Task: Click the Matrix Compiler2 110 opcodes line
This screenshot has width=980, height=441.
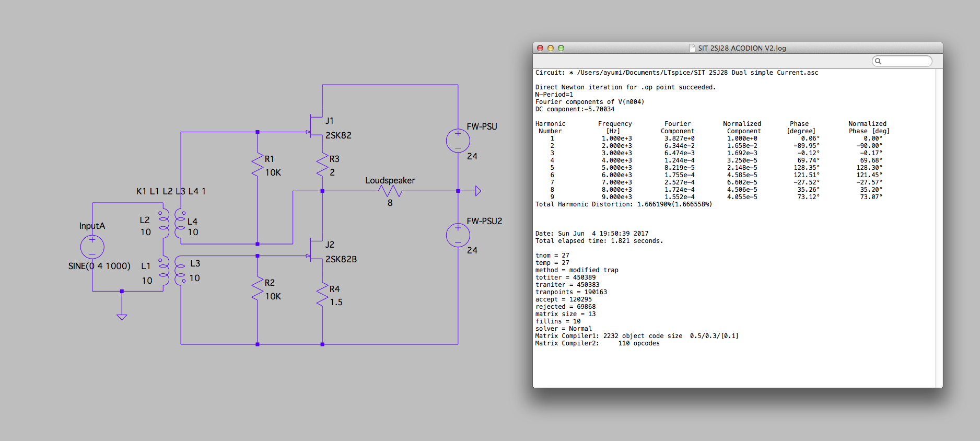Action: tap(597, 343)
